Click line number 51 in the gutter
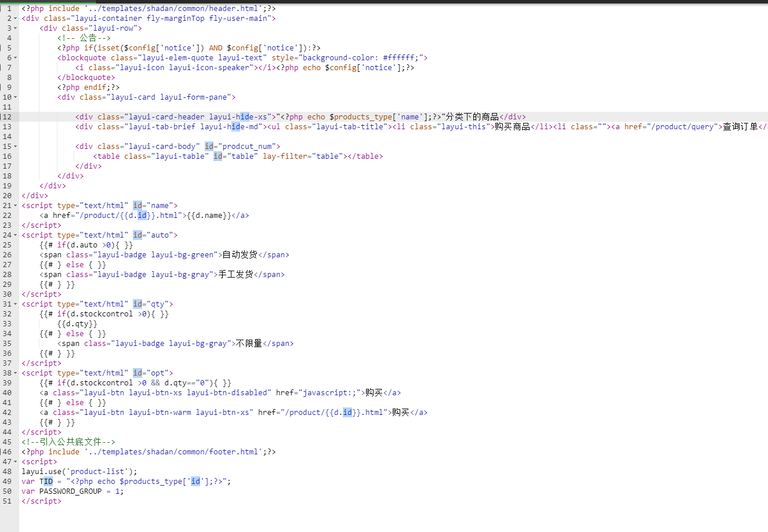 click(x=7, y=501)
